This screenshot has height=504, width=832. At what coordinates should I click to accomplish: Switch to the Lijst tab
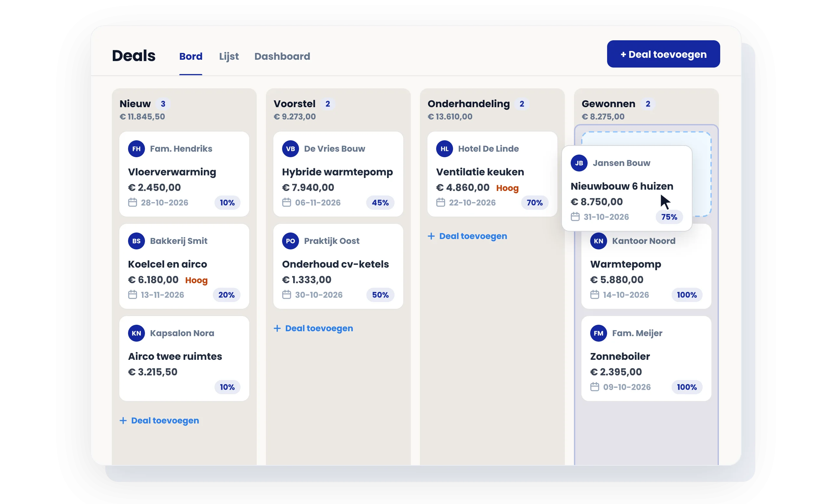pos(228,56)
